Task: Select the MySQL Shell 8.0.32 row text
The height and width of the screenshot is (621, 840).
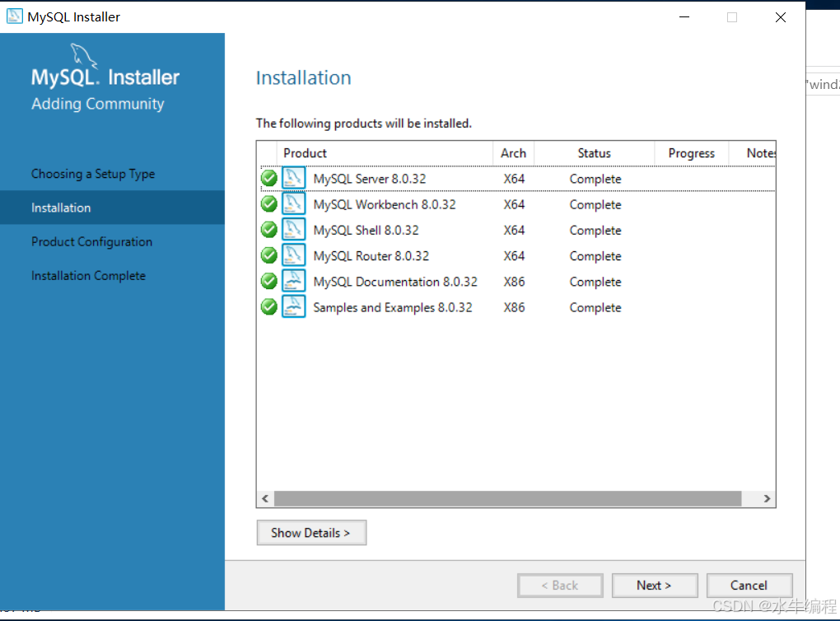Action: (x=366, y=230)
